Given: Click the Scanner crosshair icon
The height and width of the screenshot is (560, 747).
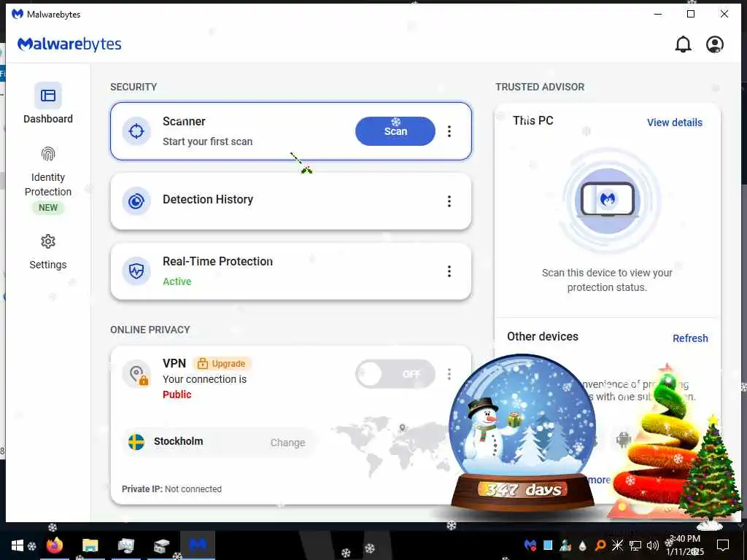Looking at the screenshot, I should coord(136,131).
